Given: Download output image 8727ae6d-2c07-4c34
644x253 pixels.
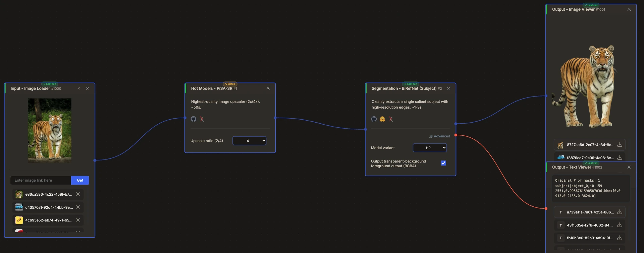Looking at the screenshot, I should pos(620,145).
